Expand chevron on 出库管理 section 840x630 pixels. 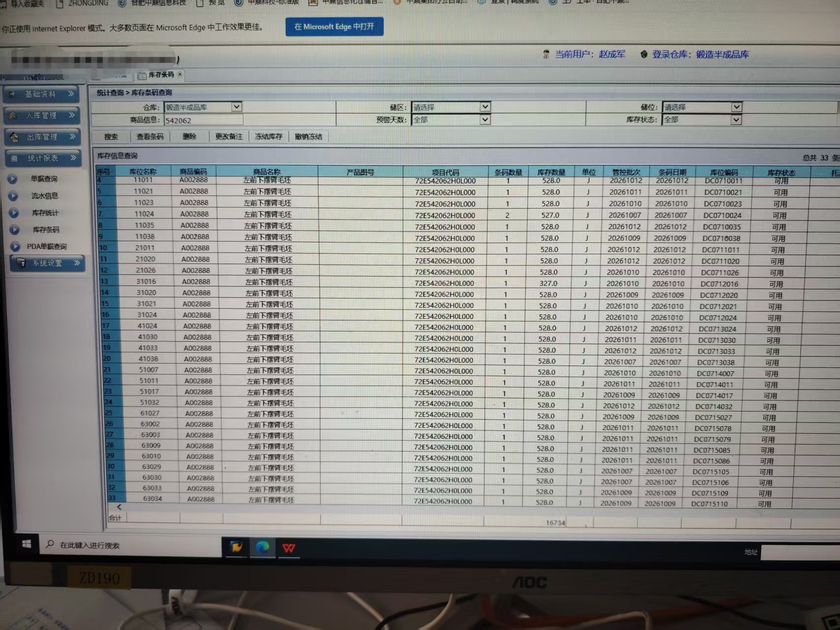[72, 136]
